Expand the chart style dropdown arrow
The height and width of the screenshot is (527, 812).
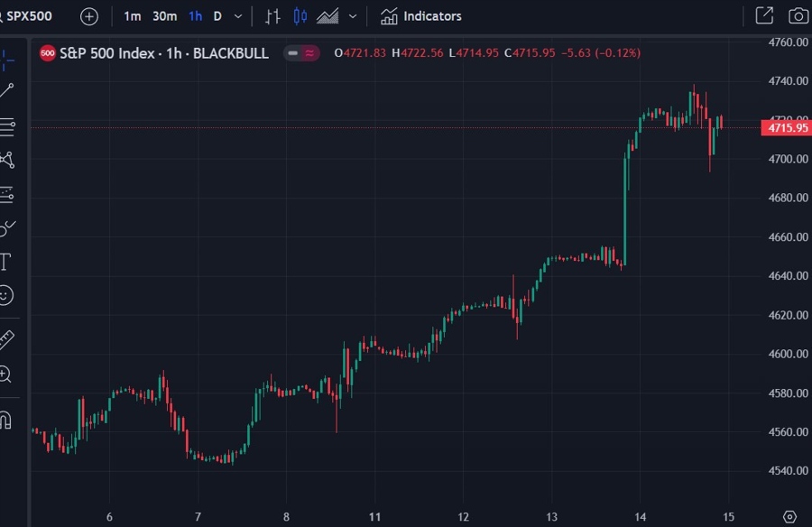tap(353, 16)
